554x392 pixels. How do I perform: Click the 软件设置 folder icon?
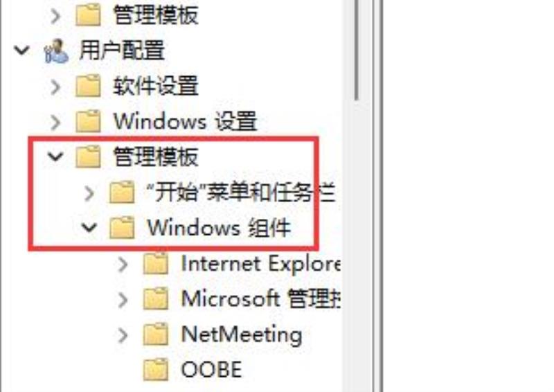click(89, 86)
